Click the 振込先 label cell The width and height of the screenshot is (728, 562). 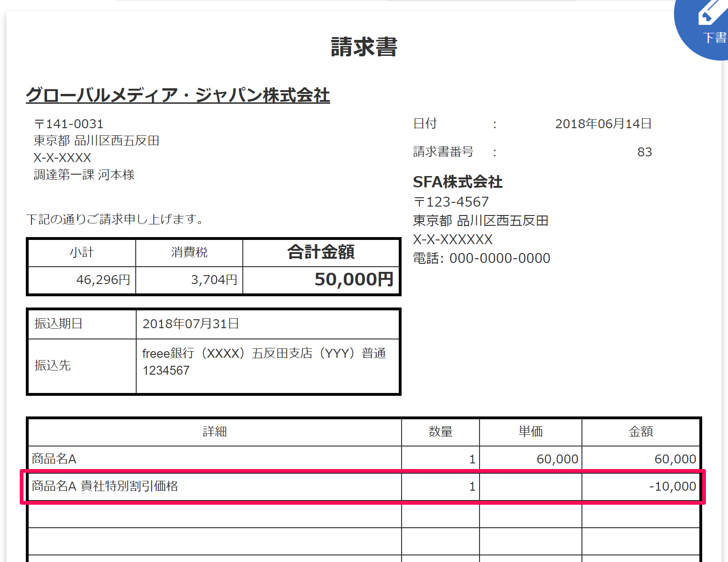pos(82,366)
